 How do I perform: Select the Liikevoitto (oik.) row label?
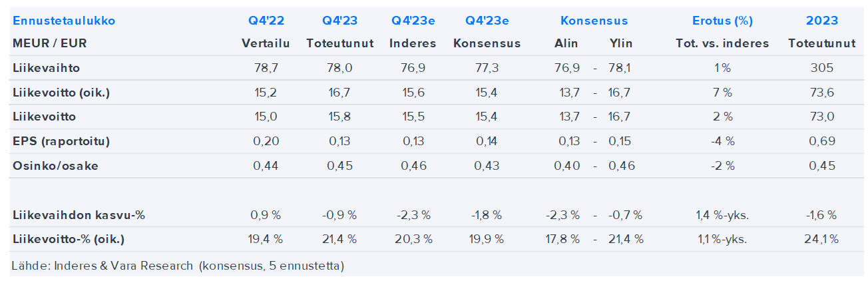pyautogui.click(x=61, y=93)
